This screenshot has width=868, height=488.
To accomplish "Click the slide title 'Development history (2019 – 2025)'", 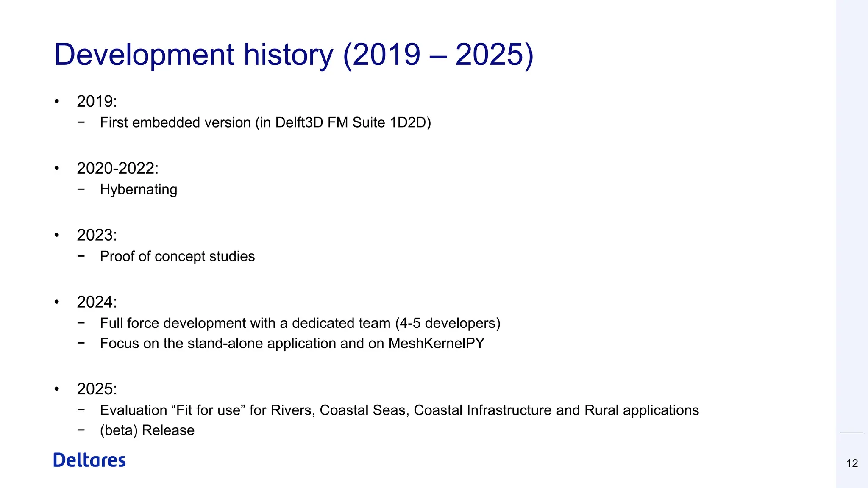I will 294,55.
